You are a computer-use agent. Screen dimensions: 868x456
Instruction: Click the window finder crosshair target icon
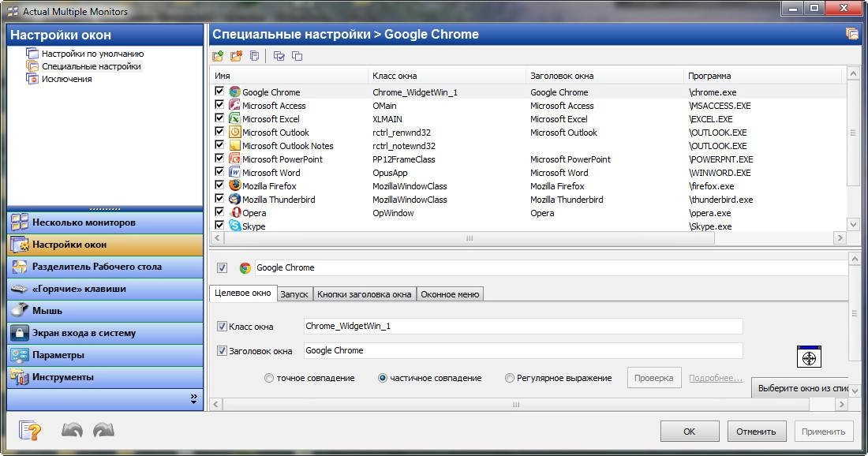pyautogui.click(x=809, y=357)
